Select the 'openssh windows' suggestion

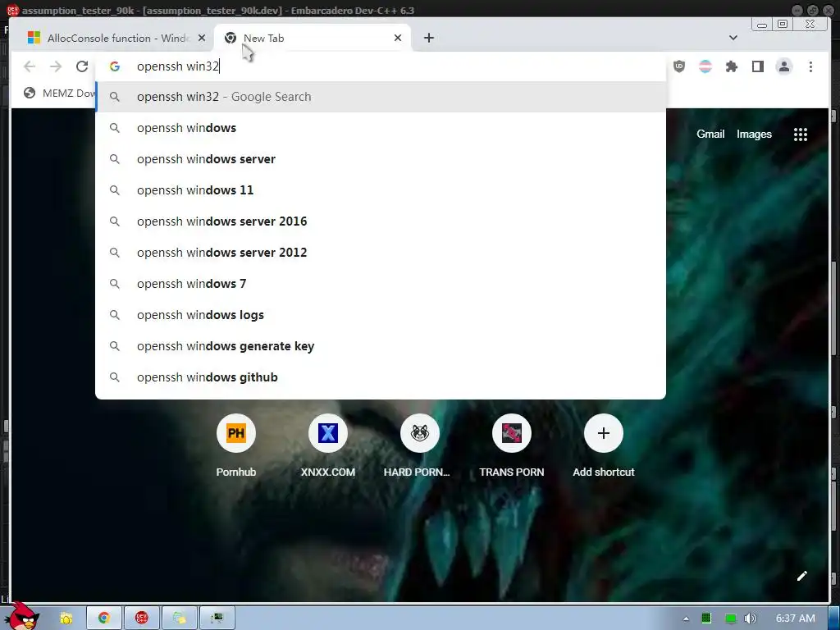[381, 128]
